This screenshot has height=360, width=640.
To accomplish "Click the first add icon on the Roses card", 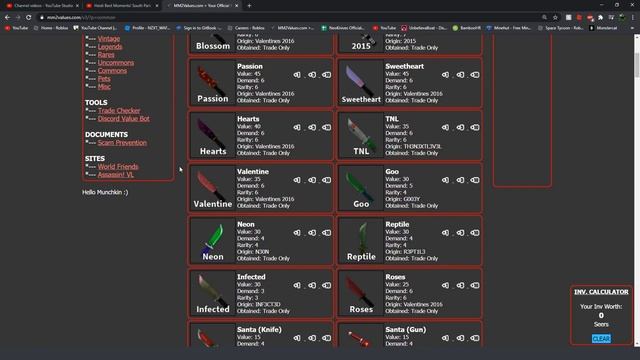I will pos(445,285).
